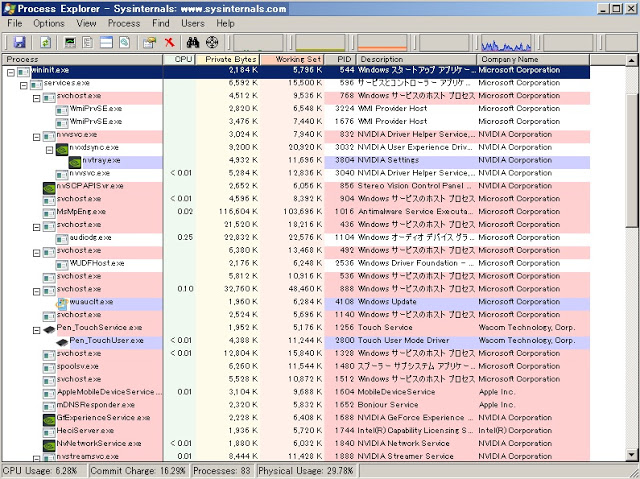Image resolution: width=640 pixels, height=479 pixels.
Task: Open the Options menu
Action: coord(49,23)
